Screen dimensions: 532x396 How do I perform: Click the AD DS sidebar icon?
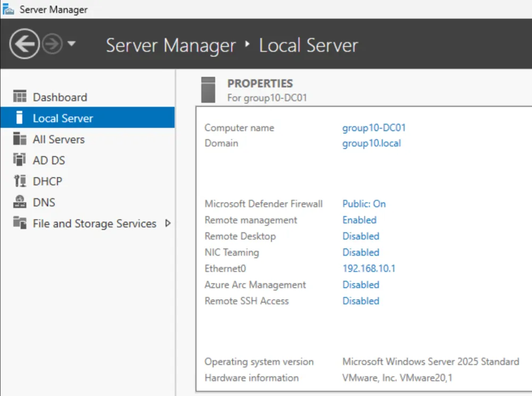coord(20,159)
